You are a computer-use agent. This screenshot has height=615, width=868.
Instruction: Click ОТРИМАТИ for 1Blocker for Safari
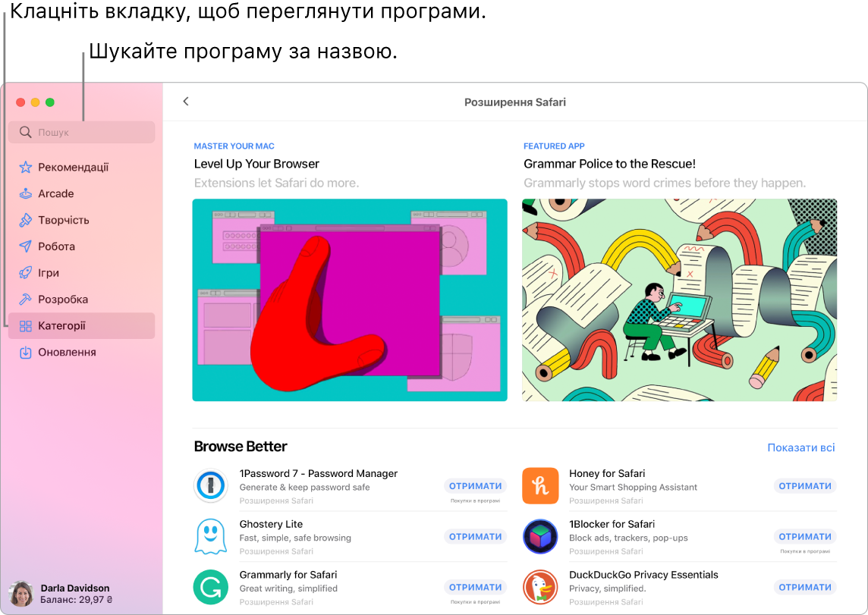[x=804, y=536]
